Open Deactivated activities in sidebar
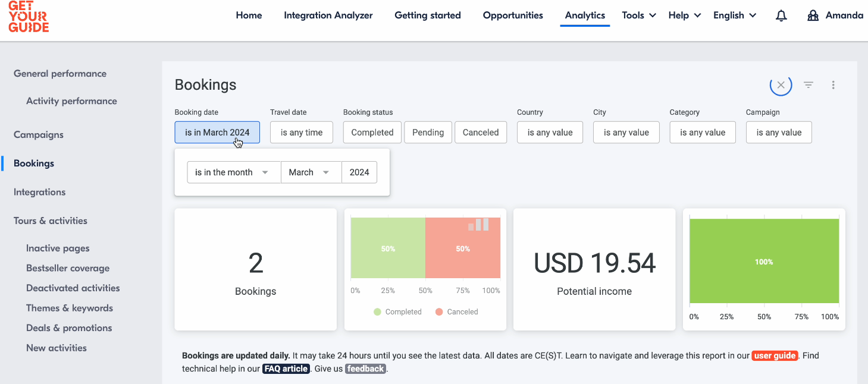The height and width of the screenshot is (384, 868). pos(73,288)
